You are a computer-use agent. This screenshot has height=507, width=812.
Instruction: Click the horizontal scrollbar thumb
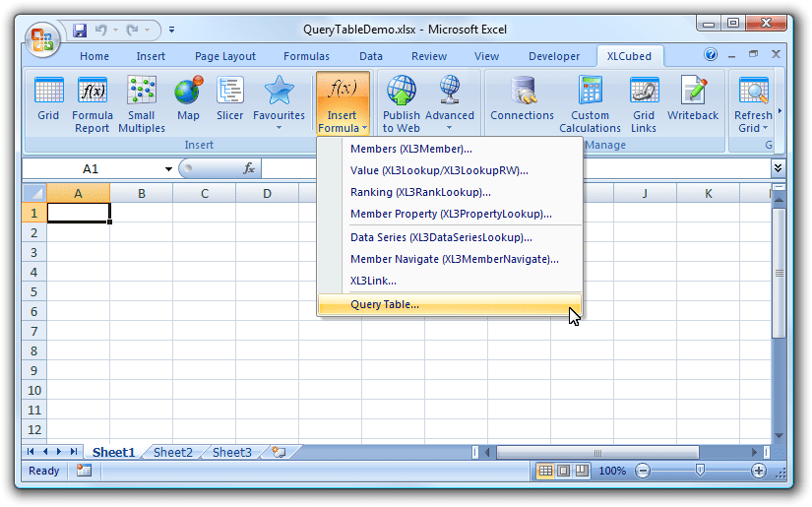coord(597,453)
